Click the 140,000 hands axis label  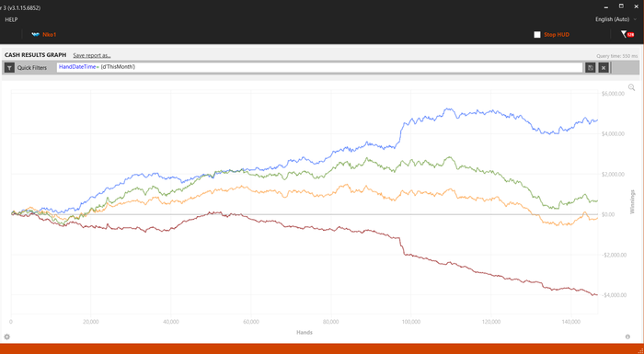[571, 322]
